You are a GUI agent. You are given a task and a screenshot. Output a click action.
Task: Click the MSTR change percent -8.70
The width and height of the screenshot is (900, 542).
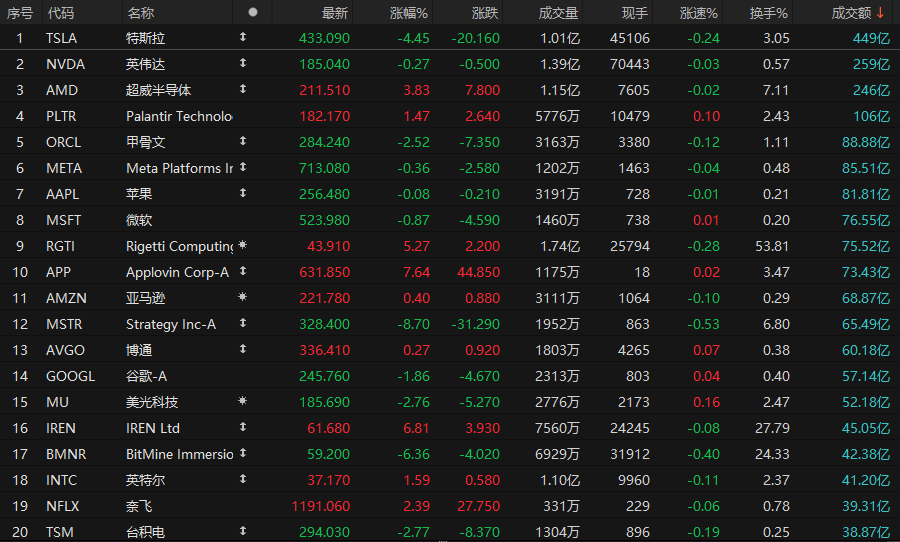pyautogui.click(x=413, y=324)
